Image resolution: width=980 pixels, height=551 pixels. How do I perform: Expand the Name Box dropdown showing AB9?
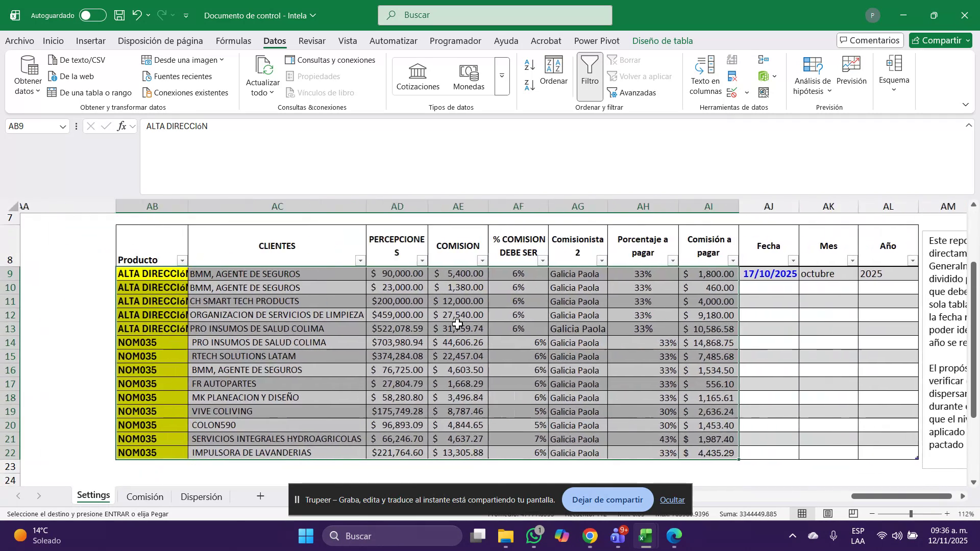62,126
